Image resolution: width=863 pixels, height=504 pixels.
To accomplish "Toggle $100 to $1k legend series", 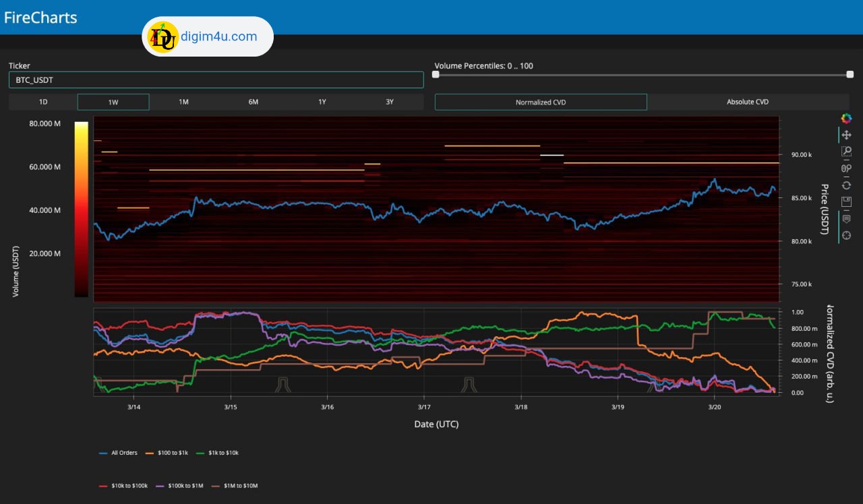I will [x=167, y=453].
